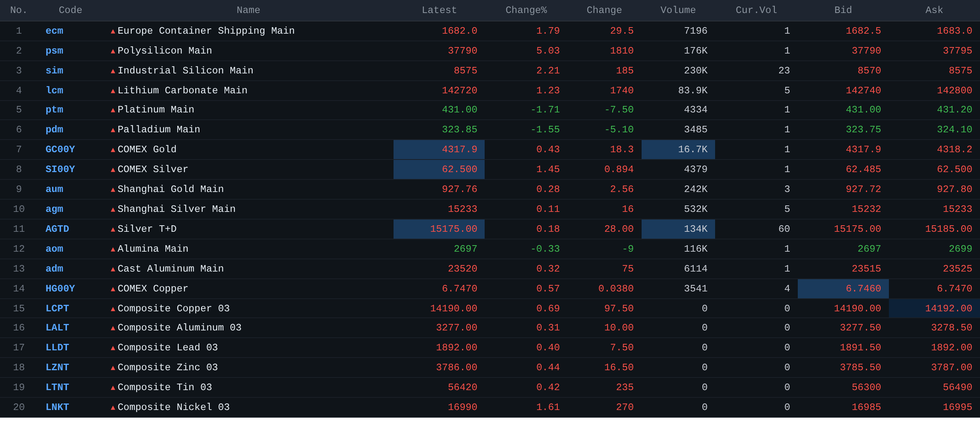Image resolution: width=980 pixels, height=423 pixels.
Task: Click the Change column header
Action: [604, 10]
